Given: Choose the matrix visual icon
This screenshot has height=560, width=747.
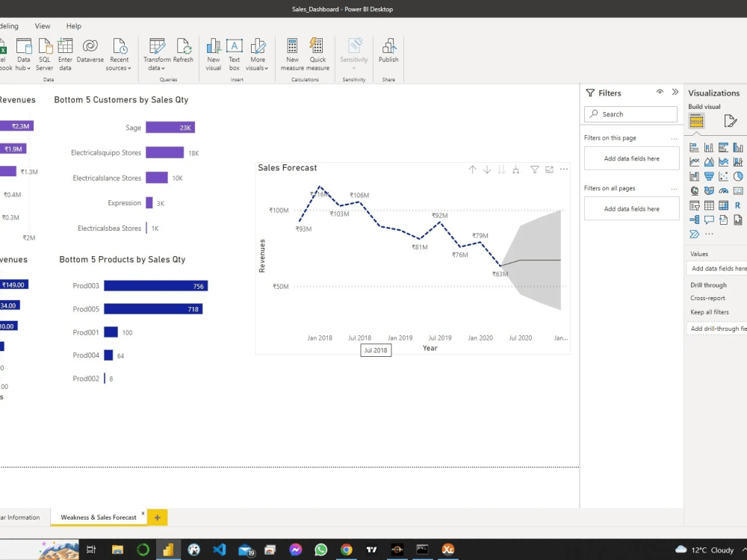Looking at the screenshot, I should (725, 205).
